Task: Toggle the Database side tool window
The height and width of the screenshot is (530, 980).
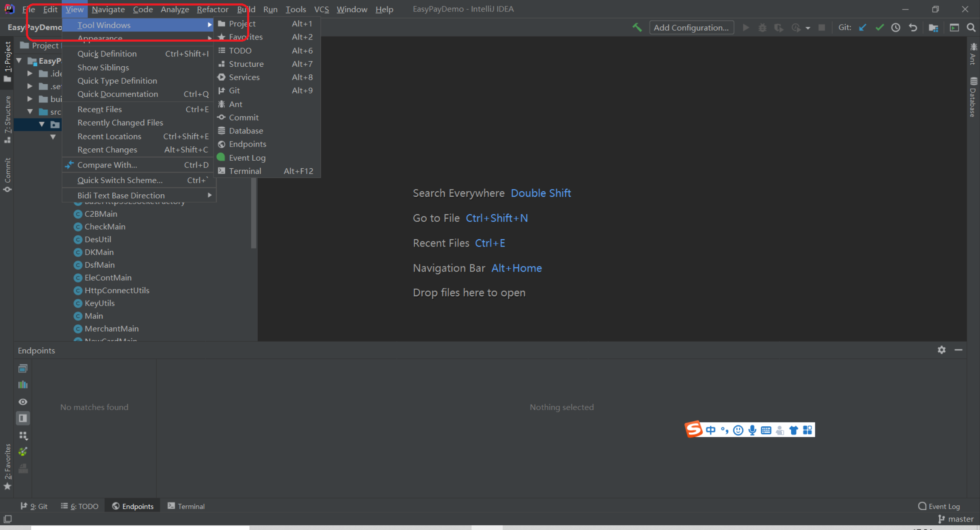Action: (x=973, y=97)
